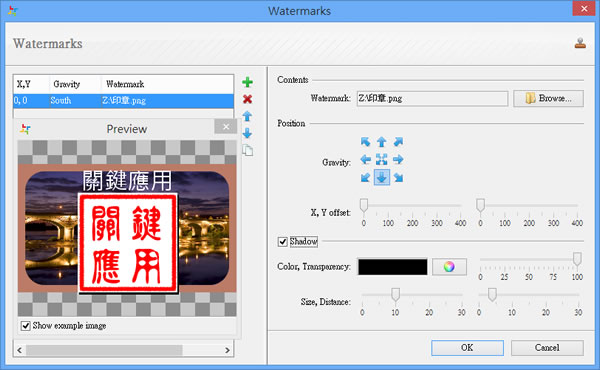Set gravity to west arrow
Screen dimensions: 600x370
tap(365, 159)
